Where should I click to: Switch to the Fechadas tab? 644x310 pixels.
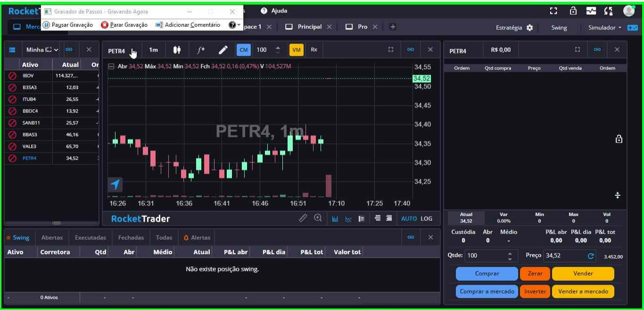point(132,238)
